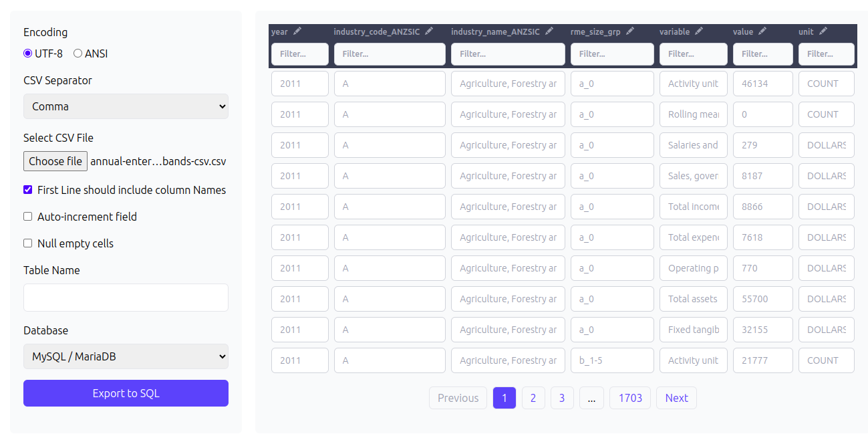
Task: Click pencil icon next to industry_name_ANZSIC header
Action: tap(549, 31)
